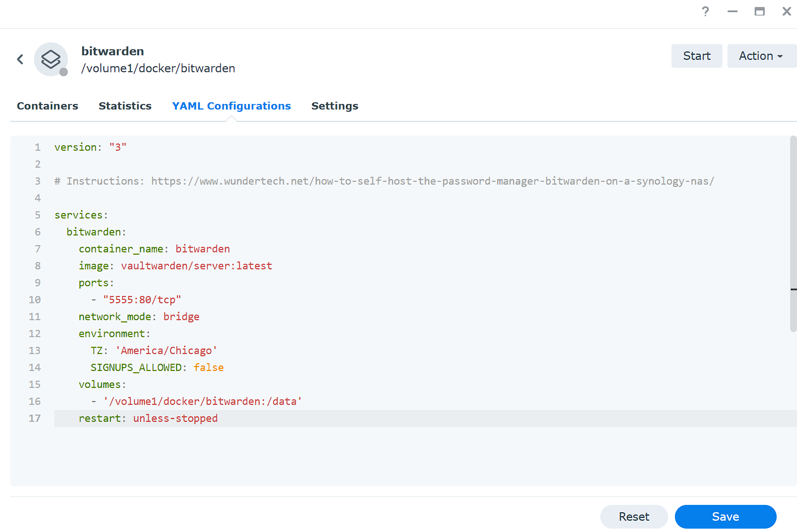Switch to the Containers tab
The image size is (797, 532).
(47, 106)
